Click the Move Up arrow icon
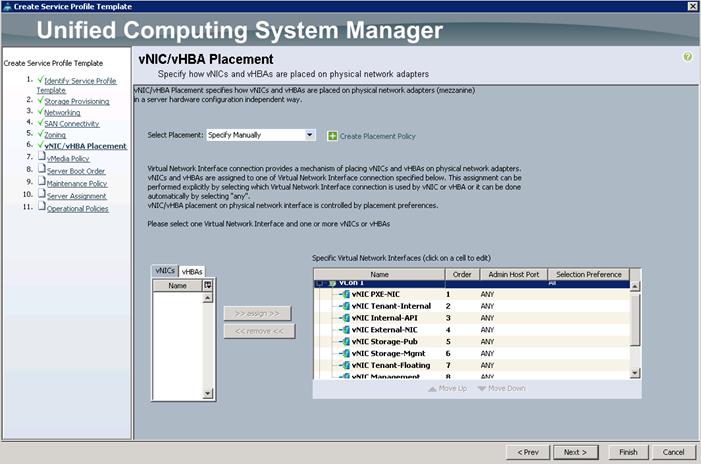The width and height of the screenshot is (701, 464). tap(432, 389)
